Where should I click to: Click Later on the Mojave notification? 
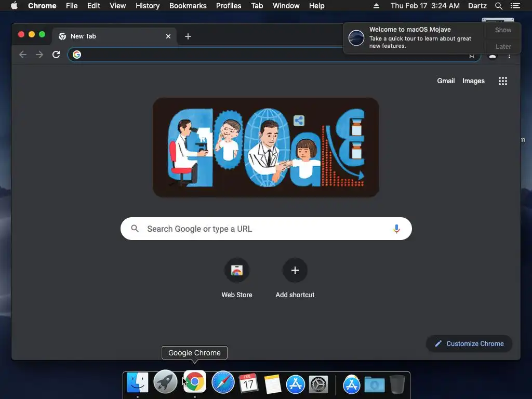(x=503, y=46)
